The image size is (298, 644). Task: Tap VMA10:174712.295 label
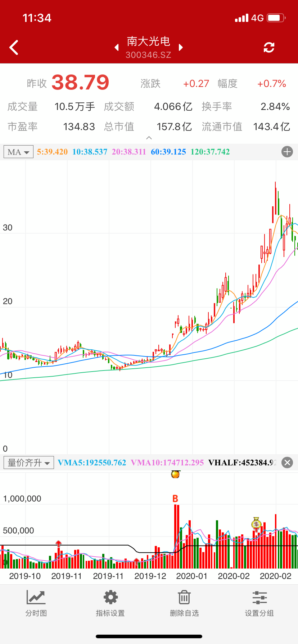click(x=167, y=463)
